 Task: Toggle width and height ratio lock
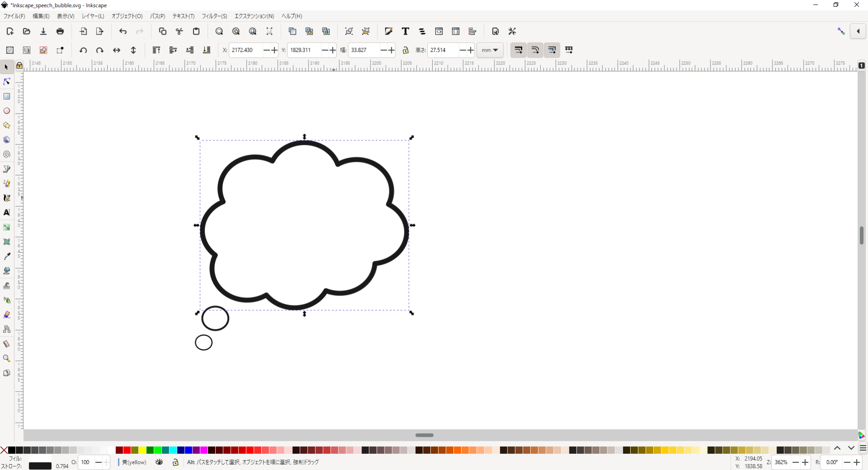[x=406, y=50]
